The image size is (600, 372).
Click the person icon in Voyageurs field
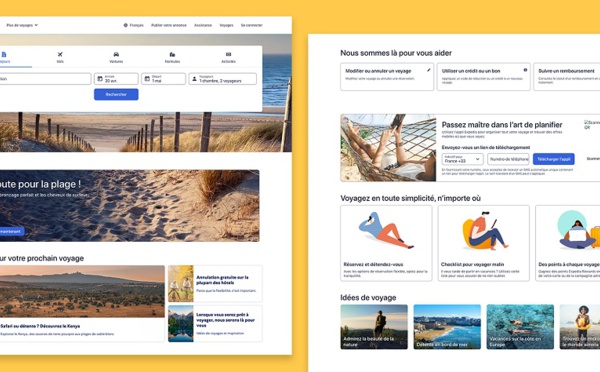point(194,79)
